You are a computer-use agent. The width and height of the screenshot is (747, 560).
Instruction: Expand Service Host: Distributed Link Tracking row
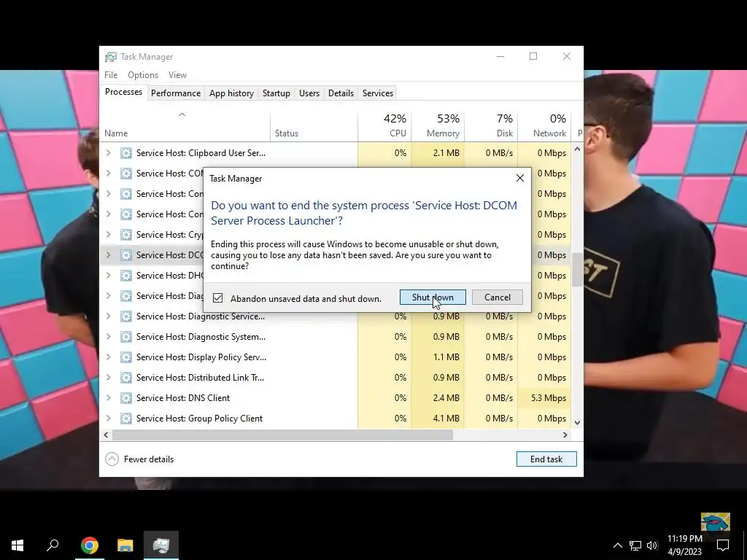(x=108, y=378)
